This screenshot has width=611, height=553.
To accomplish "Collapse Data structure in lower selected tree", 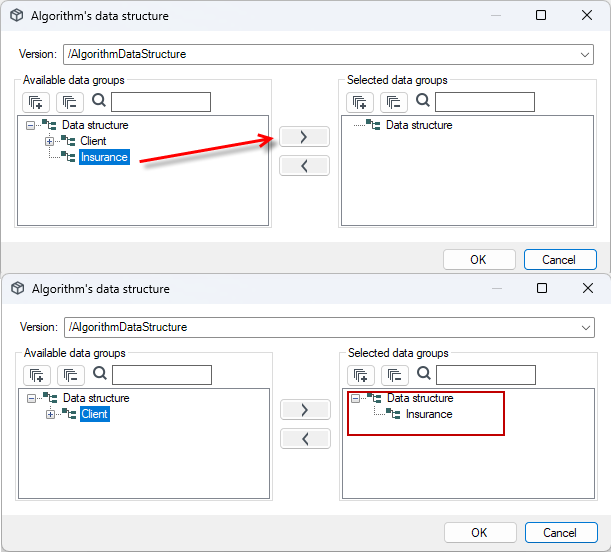I will (x=355, y=398).
